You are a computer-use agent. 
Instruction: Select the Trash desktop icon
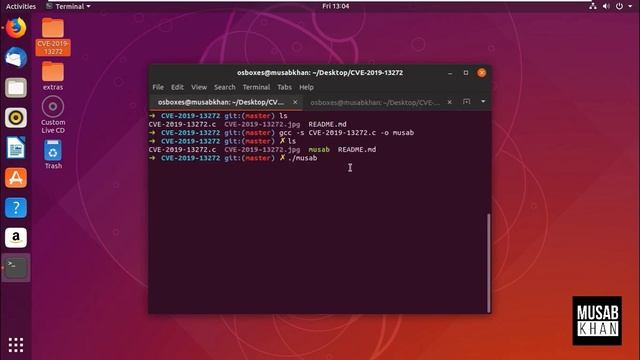click(53, 154)
